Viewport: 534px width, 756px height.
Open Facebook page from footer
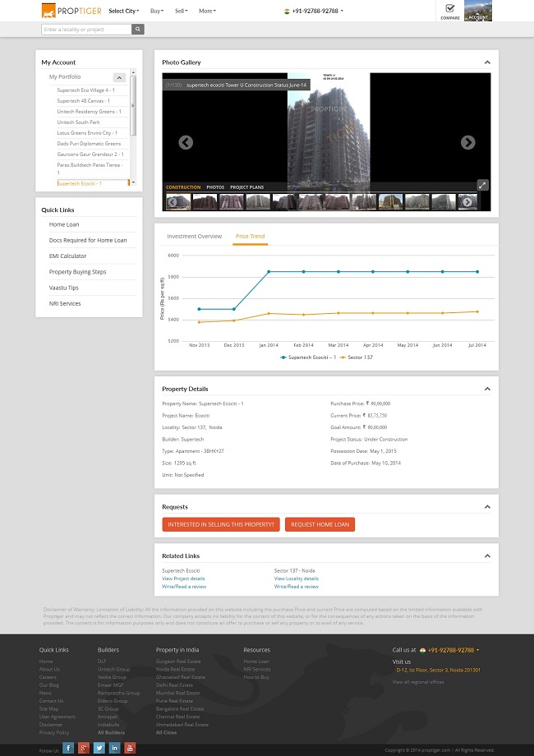point(68,748)
